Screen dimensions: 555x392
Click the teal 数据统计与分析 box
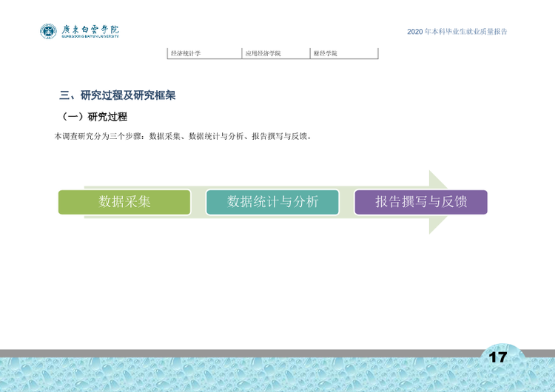[x=272, y=202]
